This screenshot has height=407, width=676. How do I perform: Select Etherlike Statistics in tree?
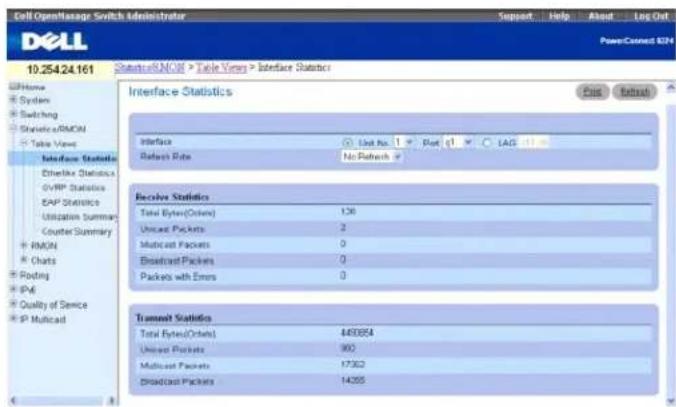click(78, 173)
